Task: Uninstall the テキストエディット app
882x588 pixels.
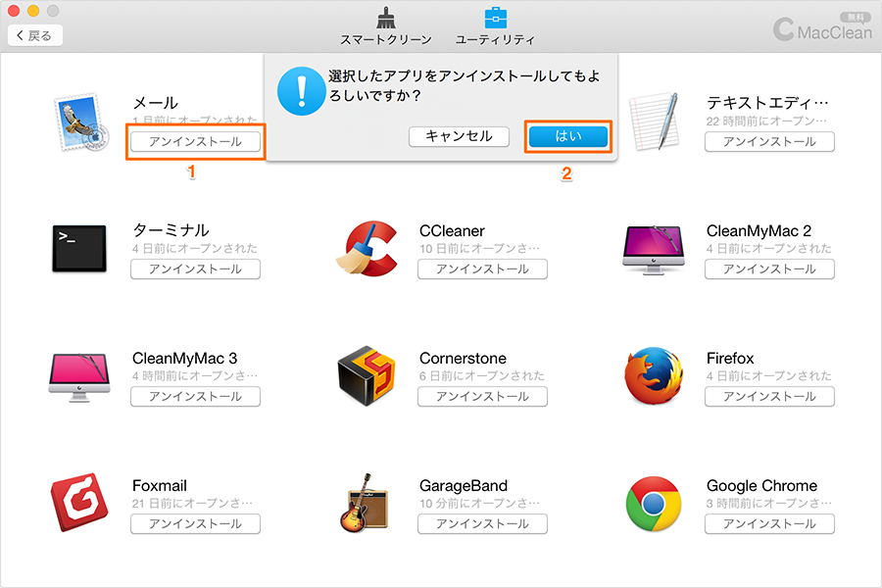Action: click(769, 142)
